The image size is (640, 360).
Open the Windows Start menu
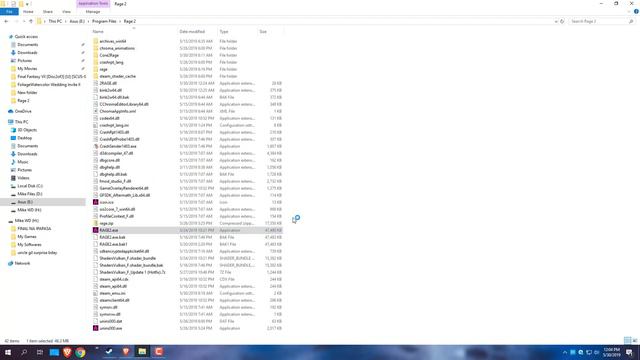click(x=8, y=352)
